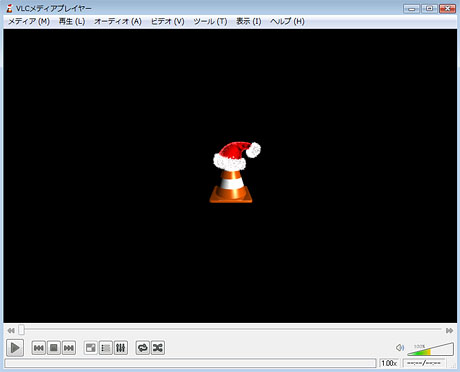Image resolution: width=460 pixels, height=372 pixels.
Task: Click the VLC cone icon in title bar
Action: pyautogui.click(x=9, y=8)
